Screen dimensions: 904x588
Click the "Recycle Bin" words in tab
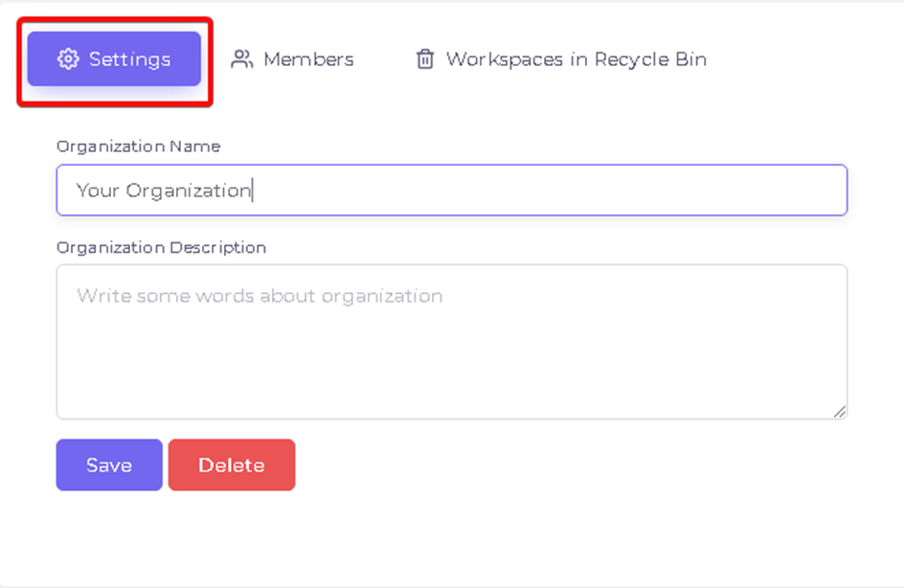tap(650, 59)
